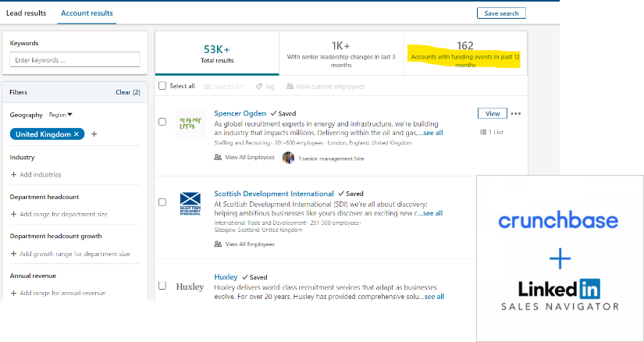Tick the Select all checkbox
644x342 pixels.
click(162, 86)
